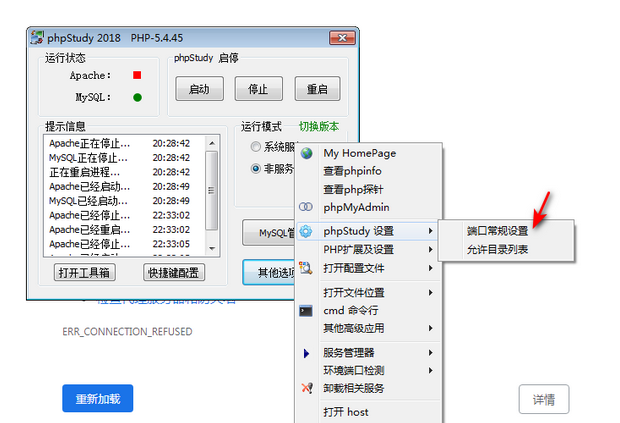Viewport: 620px width, 423px height.
Task: Click the MySQL管理器 button
Action: point(269,233)
